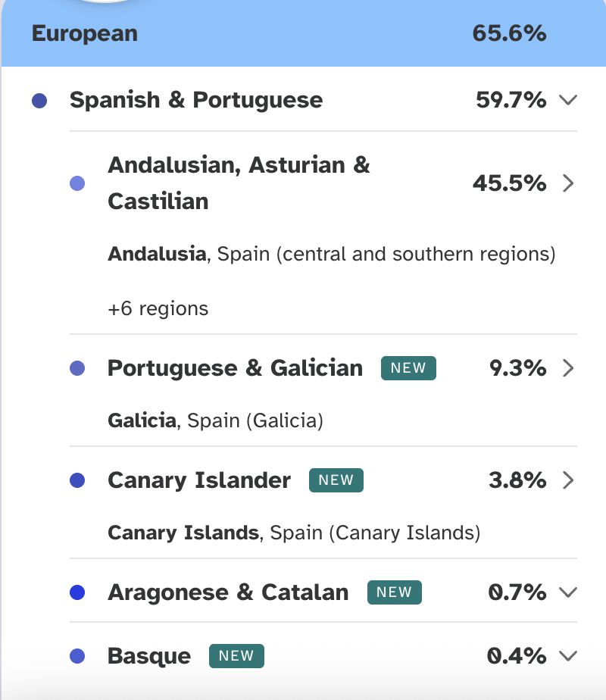Click the Basque color dot
This screenshot has width=606, height=700.
[77, 656]
